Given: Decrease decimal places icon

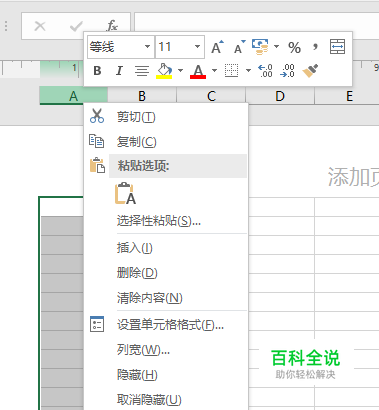Looking at the screenshot, I should (287, 71).
